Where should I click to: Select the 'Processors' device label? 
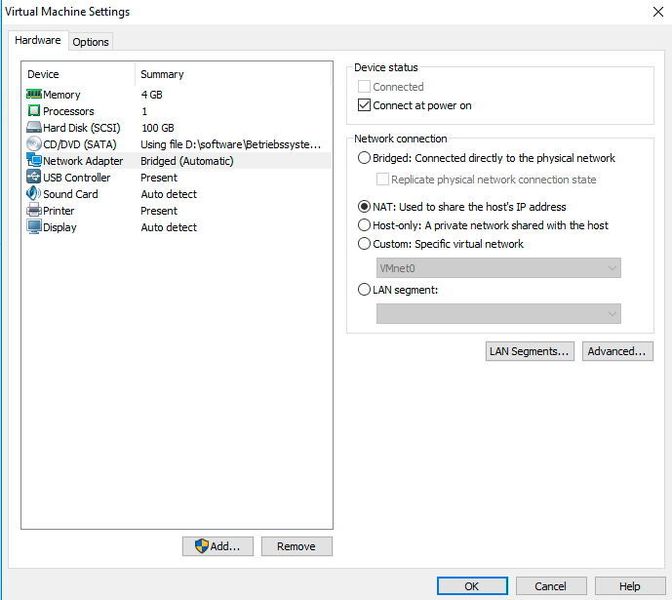click(x=69, y=111)
